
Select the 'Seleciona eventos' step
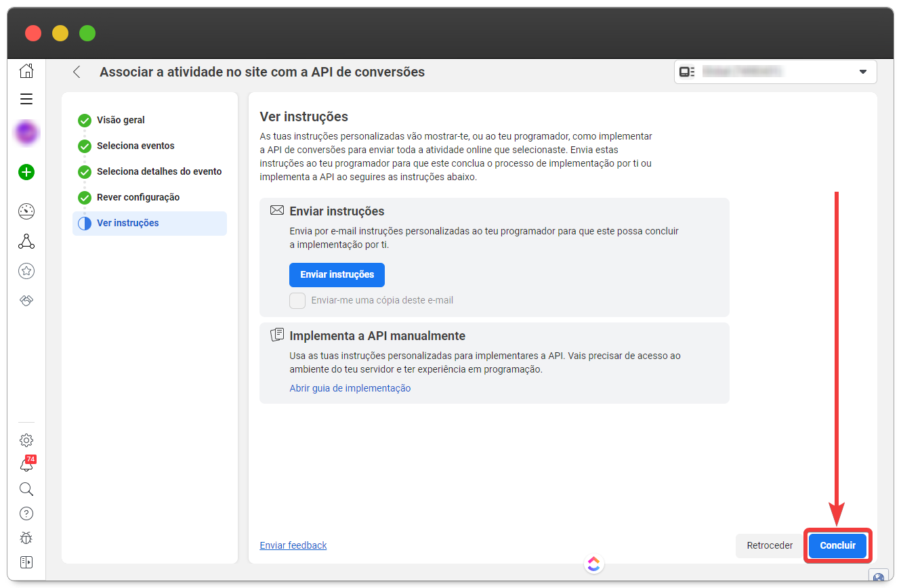click(x=135, y=146)
